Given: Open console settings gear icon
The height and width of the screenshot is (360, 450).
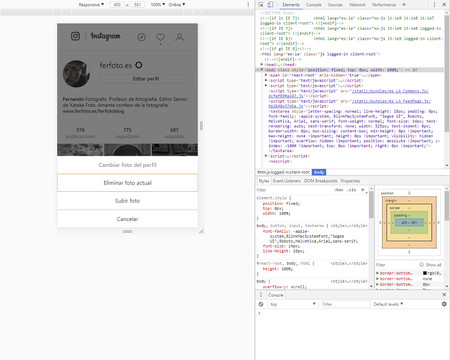Looking at the screenshot, I should 444,304.
